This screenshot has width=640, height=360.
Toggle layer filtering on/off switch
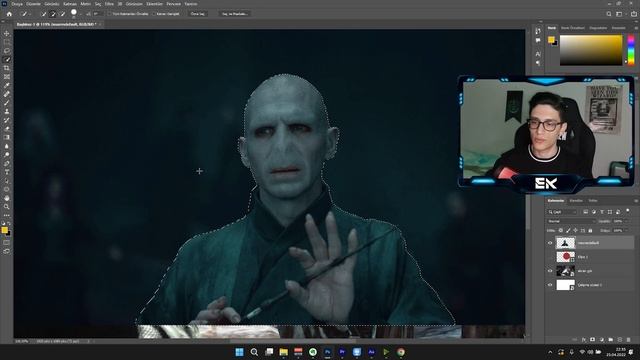coord(628,211)
